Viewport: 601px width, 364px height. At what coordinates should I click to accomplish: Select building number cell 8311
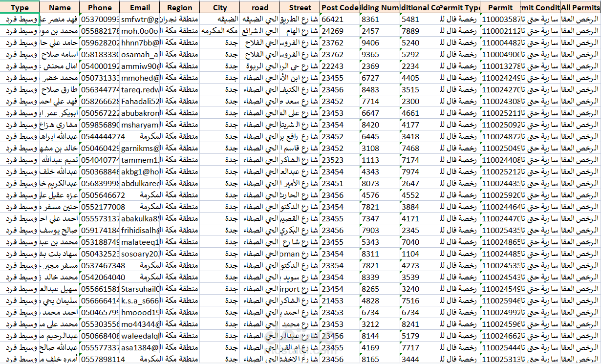tap(380, 254)
